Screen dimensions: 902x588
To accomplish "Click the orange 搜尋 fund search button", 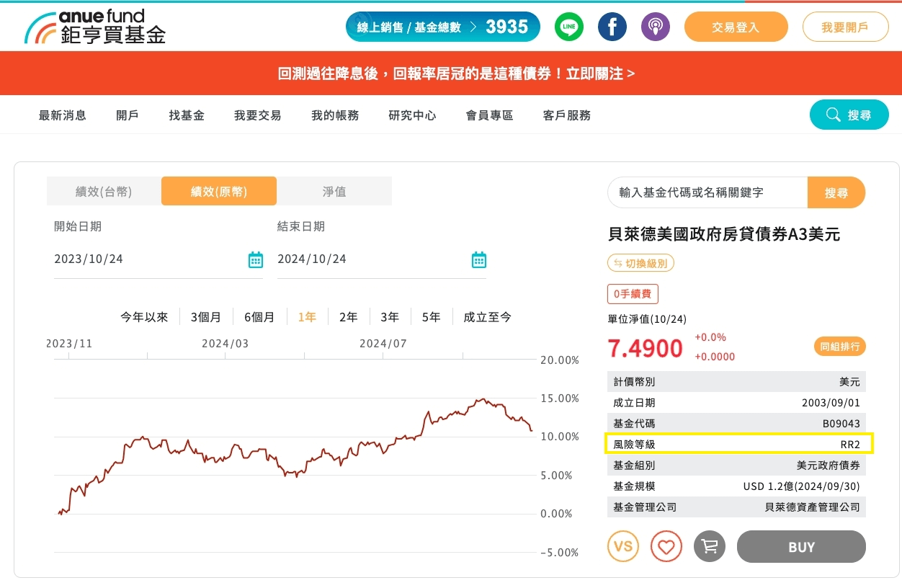I will pos(836,192).
